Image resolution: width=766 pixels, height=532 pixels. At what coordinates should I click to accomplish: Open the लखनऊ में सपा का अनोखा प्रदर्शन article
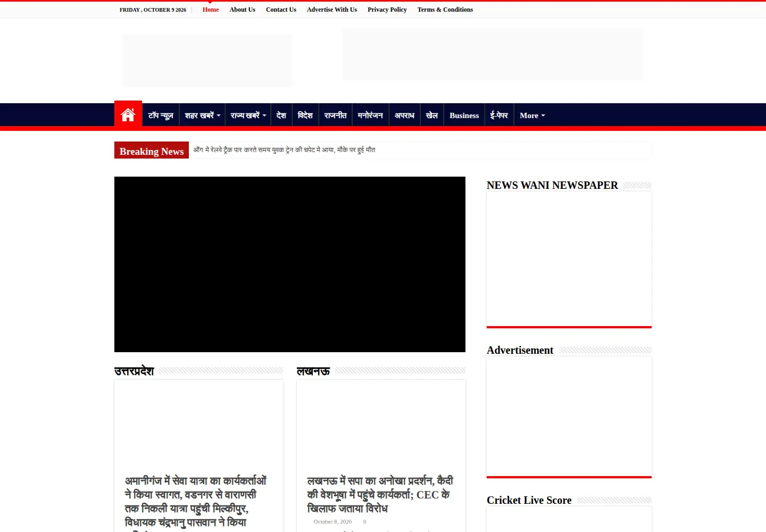tap(380, 495)
